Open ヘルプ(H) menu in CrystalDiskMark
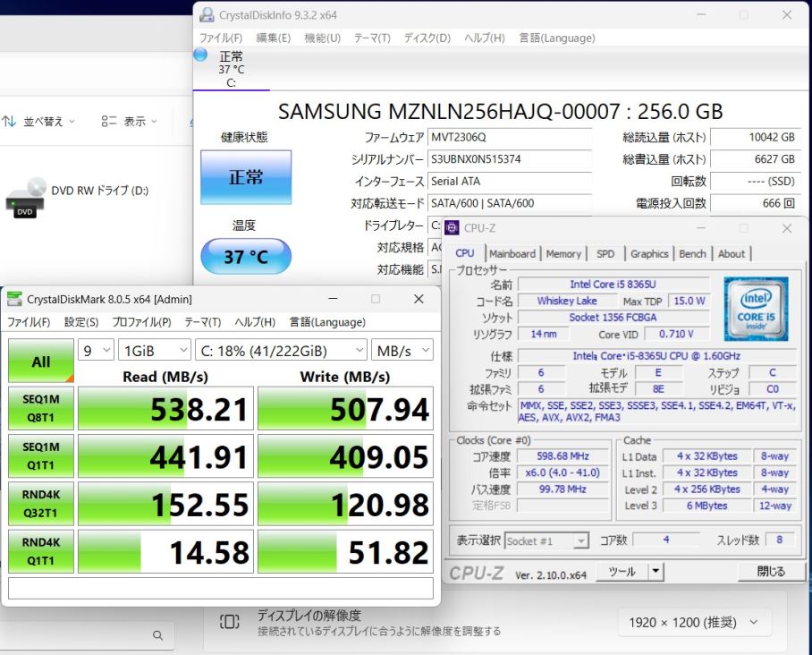 (x=255, y=322)
